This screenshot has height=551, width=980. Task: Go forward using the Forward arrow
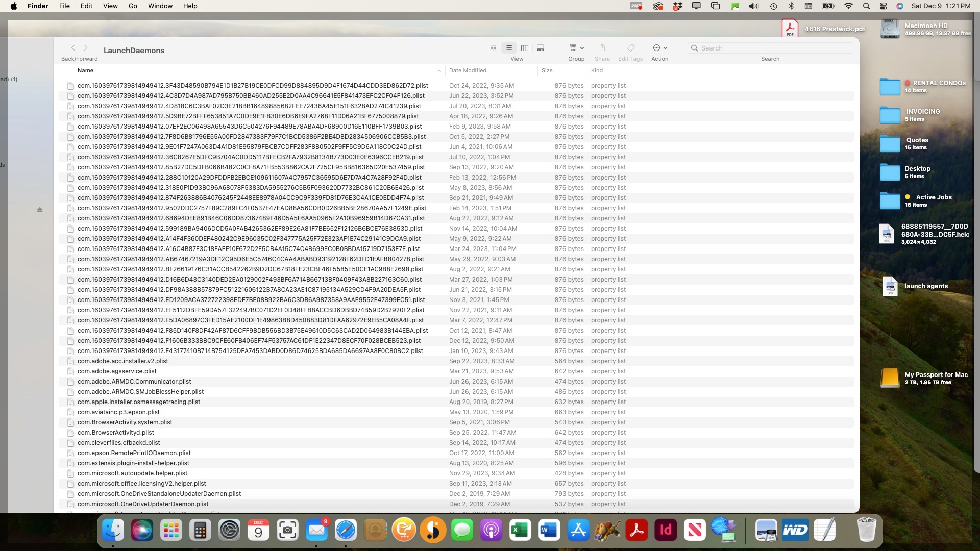[86, 48]
